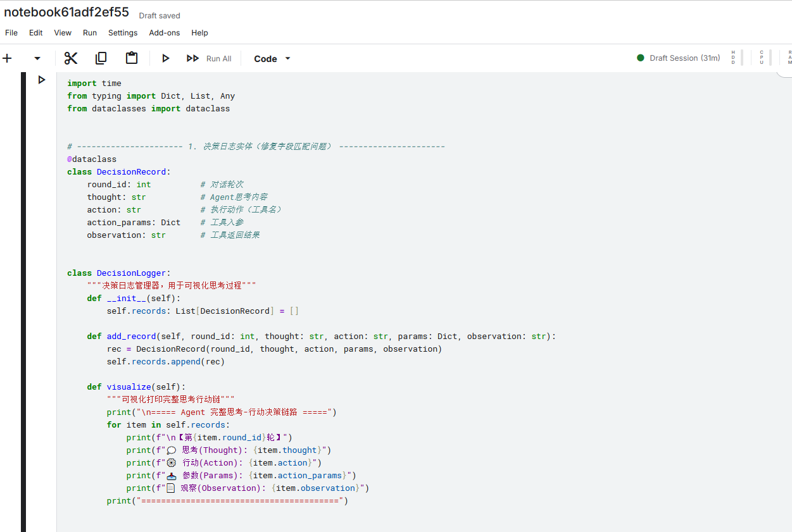Viewport: 792px width, 532px height.
Task: Paste cell using the clipboard icon
Action: pyautogui.click(x=132, y=58)
